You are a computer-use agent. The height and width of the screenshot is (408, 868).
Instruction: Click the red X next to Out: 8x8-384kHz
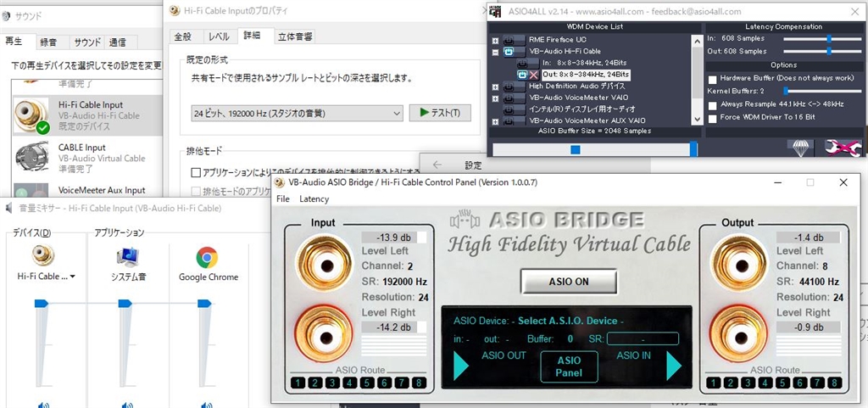point(534,74)
